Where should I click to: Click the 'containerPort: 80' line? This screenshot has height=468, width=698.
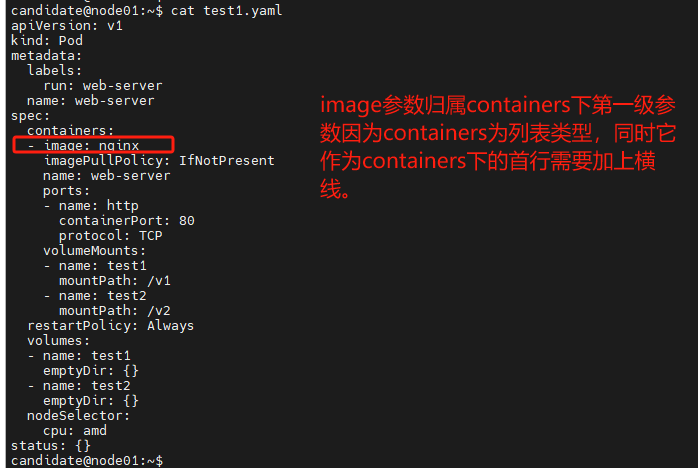pyautogui.click(x=126, y=220)
